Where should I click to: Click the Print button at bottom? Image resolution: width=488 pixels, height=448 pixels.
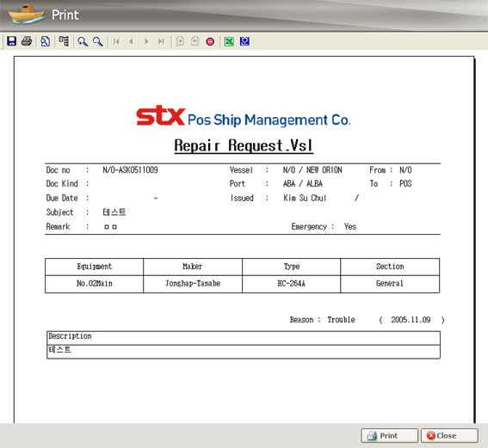click(x=389, y=436)
